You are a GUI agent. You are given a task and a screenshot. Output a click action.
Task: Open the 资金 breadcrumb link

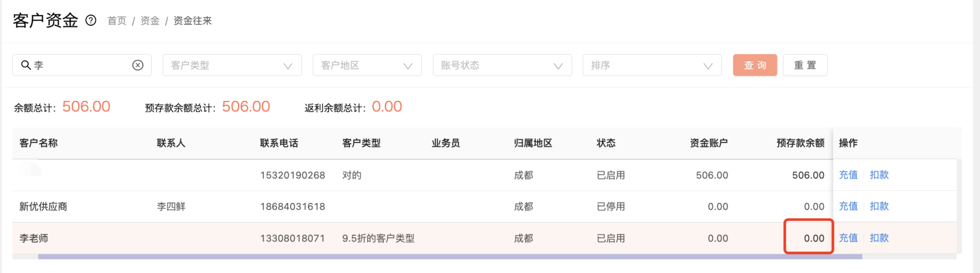pyautogui.click(x=150, y=21)
